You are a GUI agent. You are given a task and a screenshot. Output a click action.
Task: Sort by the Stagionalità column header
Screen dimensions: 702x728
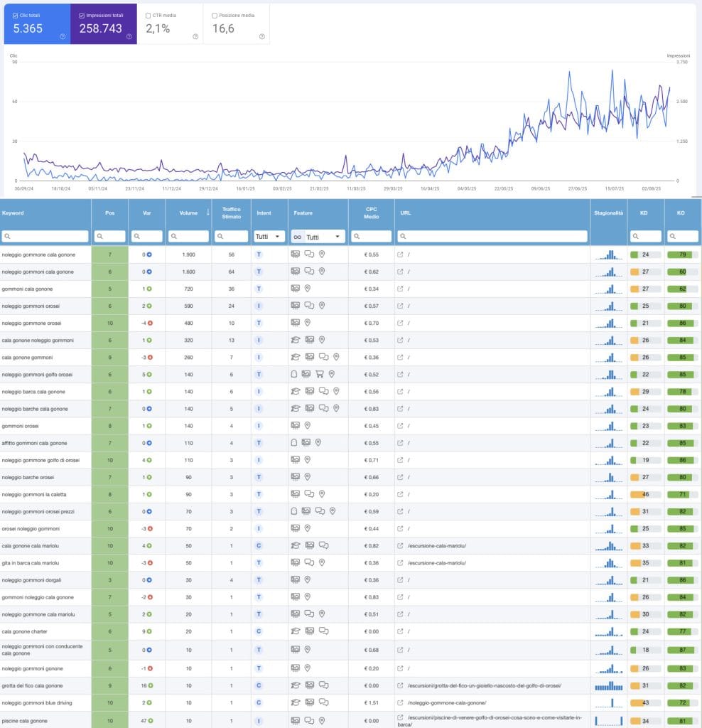coord(608,213)
